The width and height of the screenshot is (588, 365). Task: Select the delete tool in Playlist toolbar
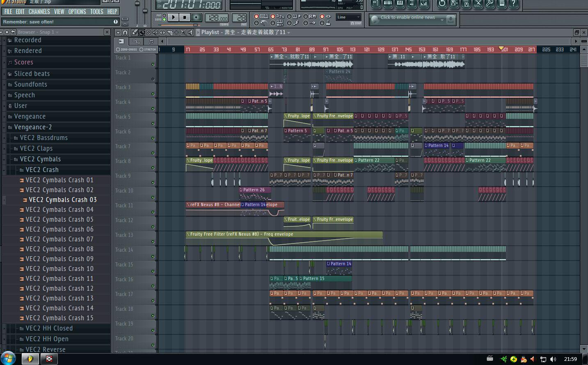[149, 32]
